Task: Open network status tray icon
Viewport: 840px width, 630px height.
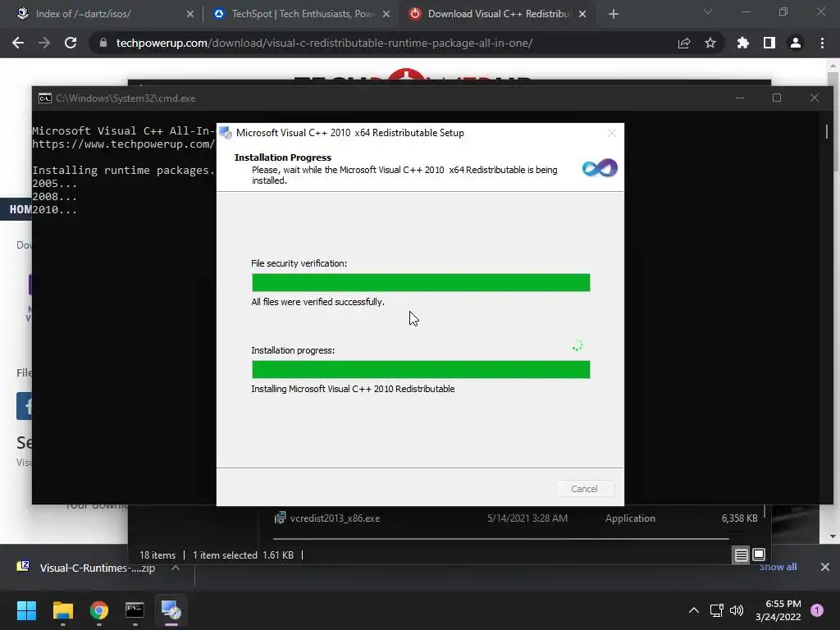Action: [716, 610]
